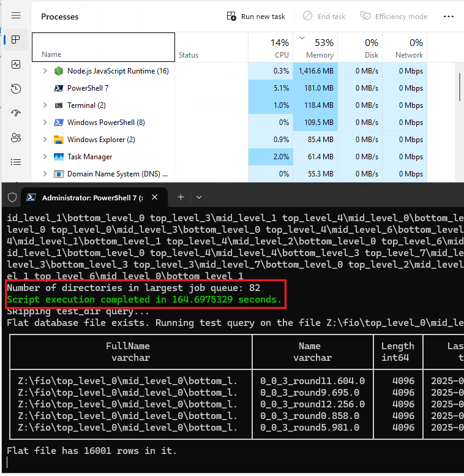Open a new terminal tab with the plus button
Image resolution: width=464 pixels, height=476 pixels.
click(x=181, y=197)
